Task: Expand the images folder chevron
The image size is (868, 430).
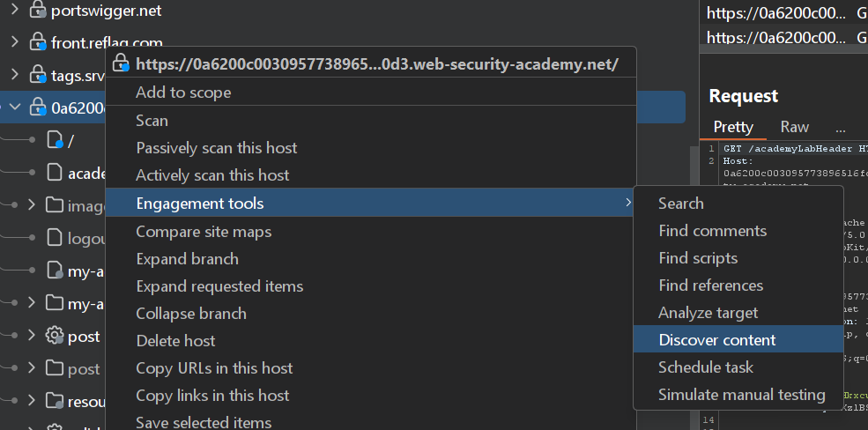Action: click(x=32, y=205)
